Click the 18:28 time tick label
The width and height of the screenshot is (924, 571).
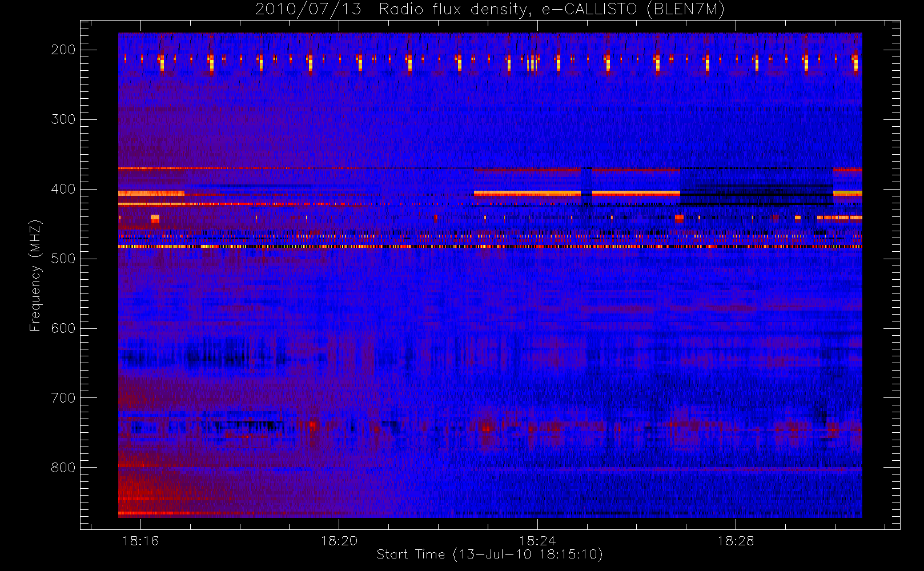click(x=736, y=541)
